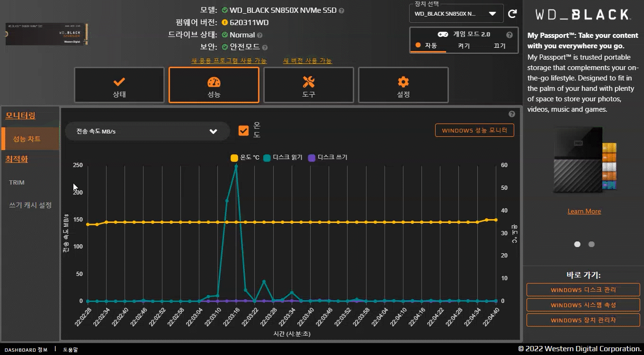Click the 최적화 section heading
This screenshot has width=644, height=355.
(17, 159)
